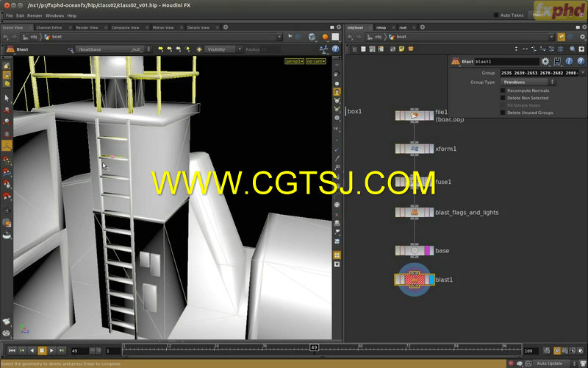Viewport: 588px width, 368px height.
Task: Switch to the Channel Editor tab
Action: pyautogui.click(x=49, y=27)
